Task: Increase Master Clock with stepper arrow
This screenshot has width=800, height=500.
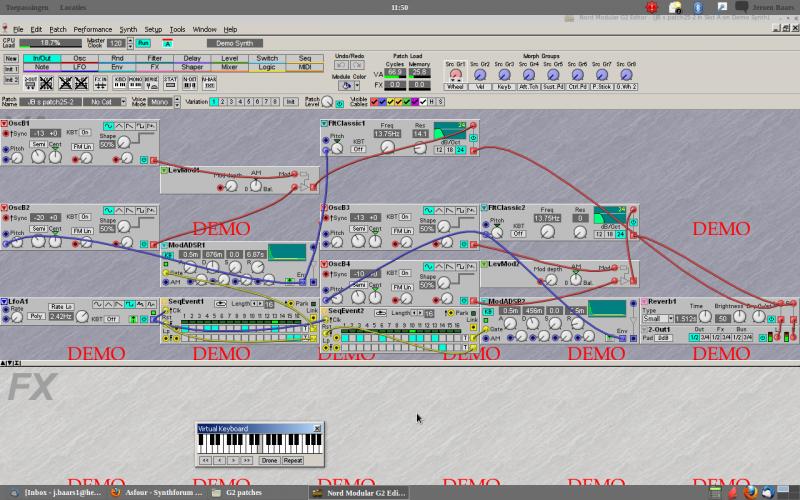Action: (x=130, y=40)
